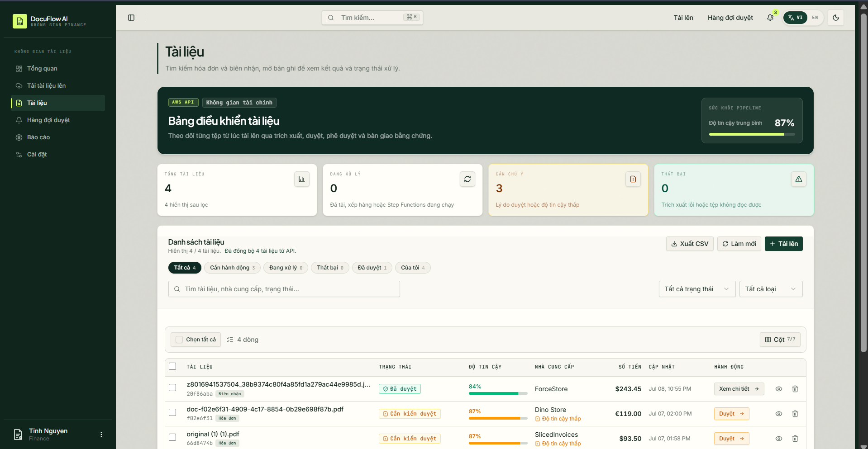Screen dimensions: 868x449
Task: Delete the ForceStore document with trash icon
Action: click(795, 389)
